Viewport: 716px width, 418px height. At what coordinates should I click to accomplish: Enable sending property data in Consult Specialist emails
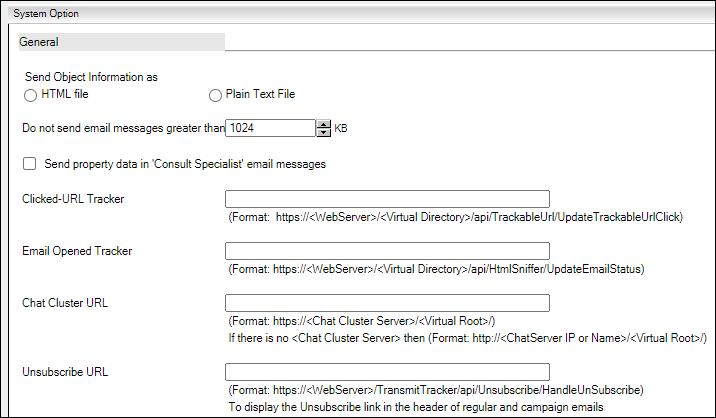click(x=30, y=164)
